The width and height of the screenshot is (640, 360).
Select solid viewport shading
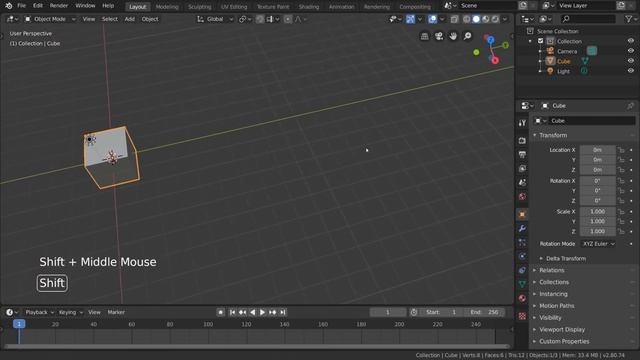[476, 19]
